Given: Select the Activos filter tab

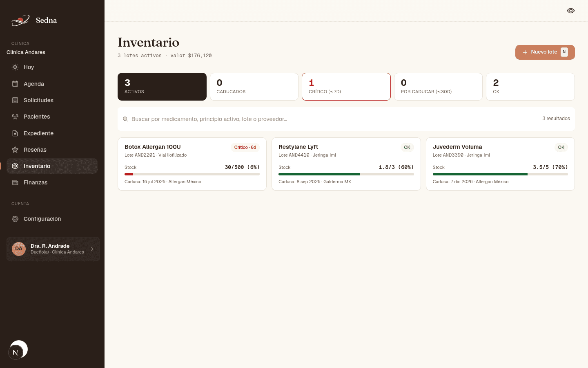Looking at the screenshot, I should coord(162,87).
